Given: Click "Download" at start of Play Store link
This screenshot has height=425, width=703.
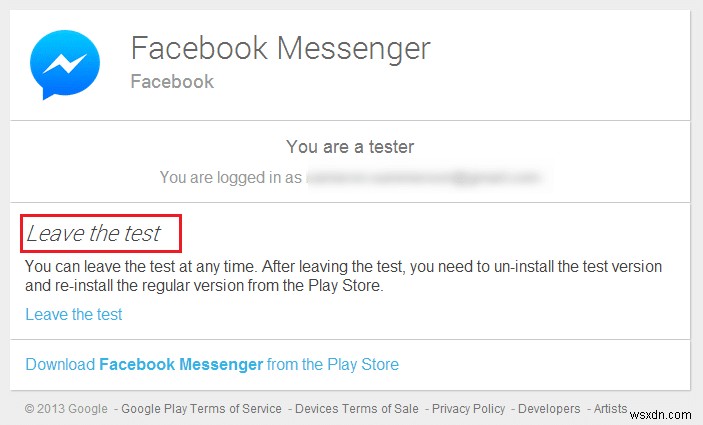Looking at the screenshot, I should (x=60, y=364).
